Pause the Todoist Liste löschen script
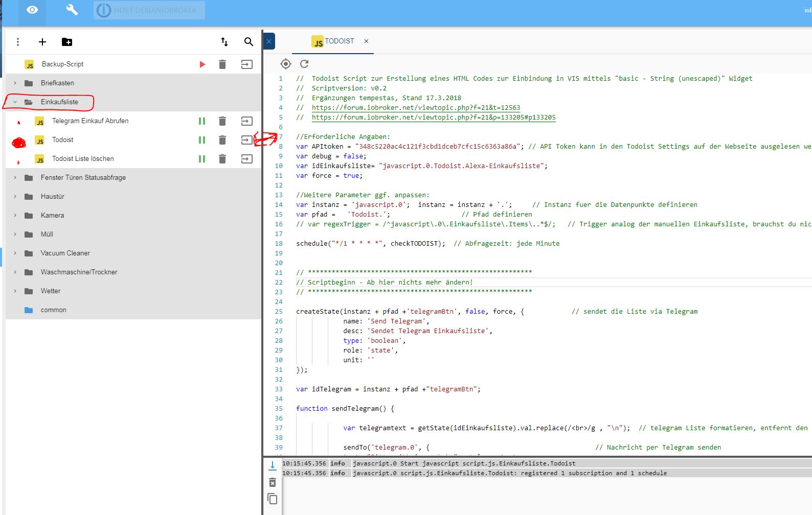812x515 pixels. click(x=202, y=159)
